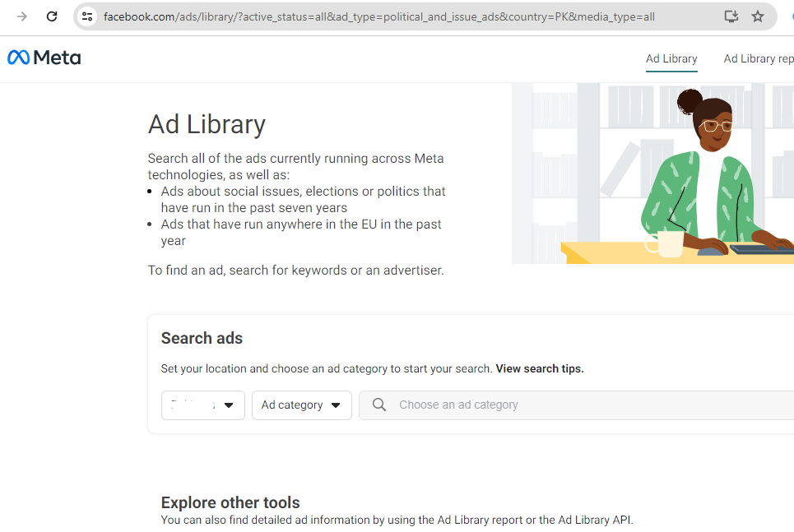Click the browser forward arrow
The image size is (794, 532).
[21, 16]
